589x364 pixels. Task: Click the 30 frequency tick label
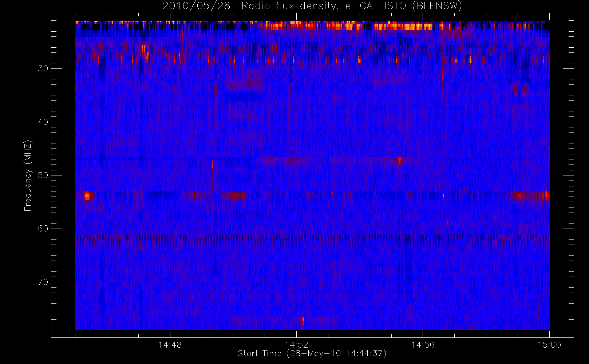pos(43,69)
